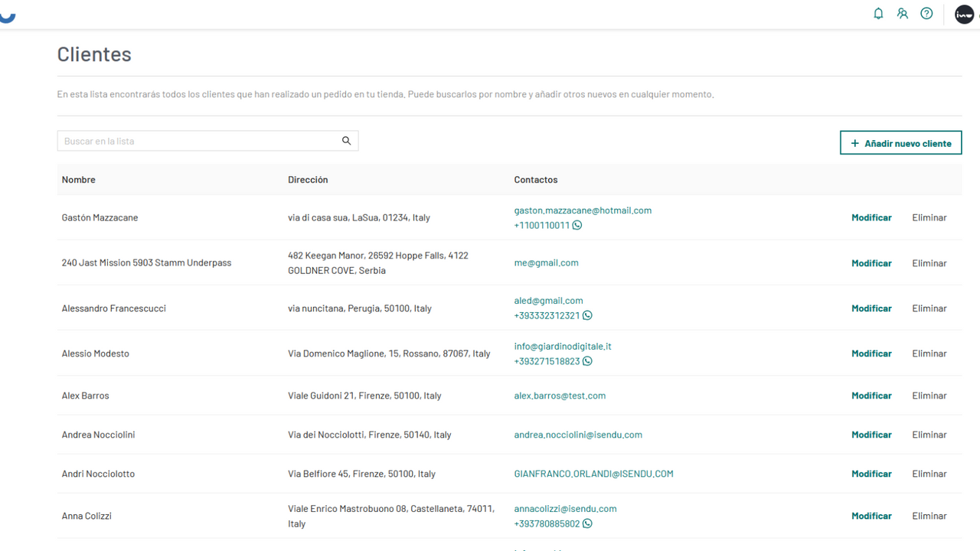Eliminar client Alex Barros
980x551 pixels.
(x=929, y=396)
